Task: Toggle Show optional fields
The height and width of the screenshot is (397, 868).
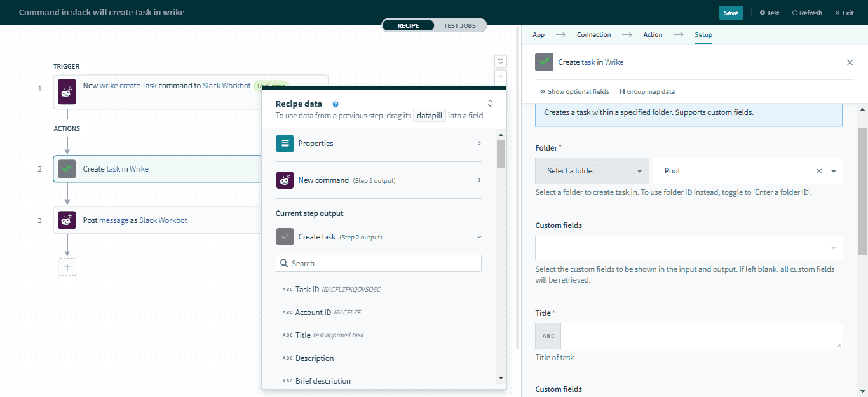Action: [574, 91]
